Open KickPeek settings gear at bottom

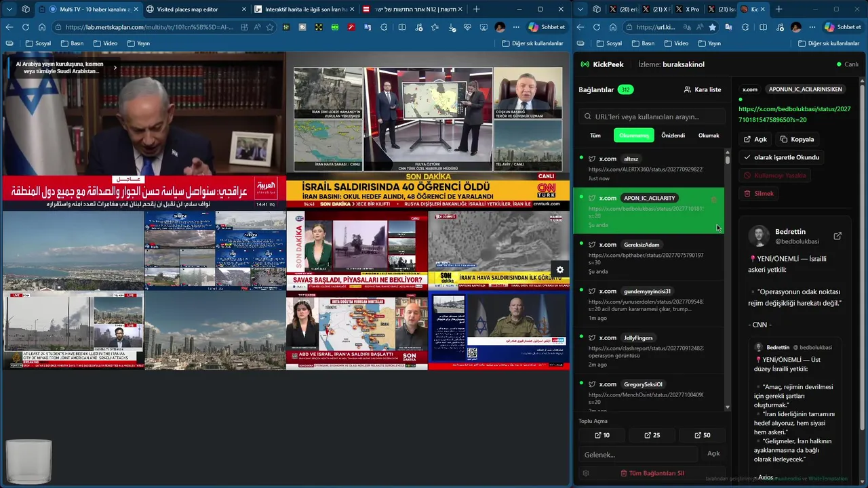(586, 473)
